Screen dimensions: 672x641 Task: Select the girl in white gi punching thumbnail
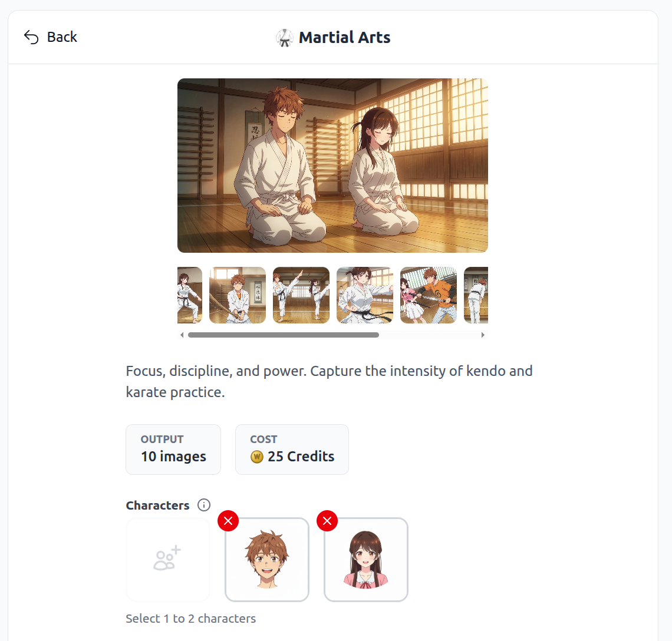click(x=364, y=295)
